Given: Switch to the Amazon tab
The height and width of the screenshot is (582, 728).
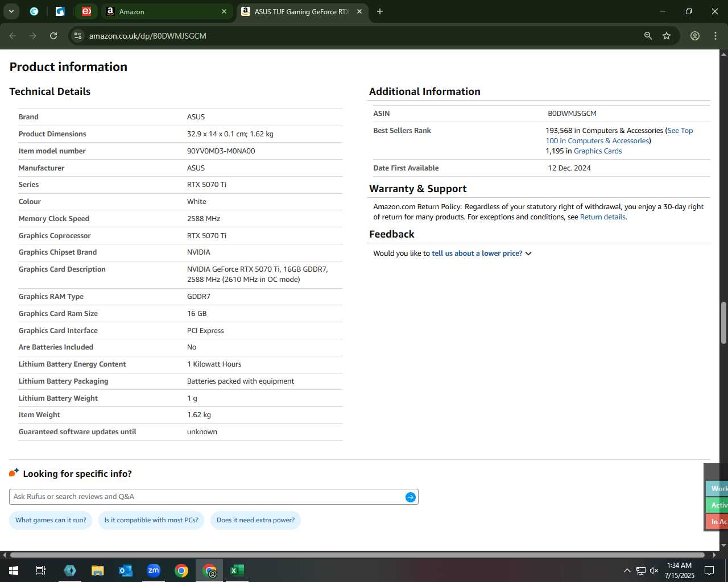Looking at the screenshot, I should [x=168, y=11].
